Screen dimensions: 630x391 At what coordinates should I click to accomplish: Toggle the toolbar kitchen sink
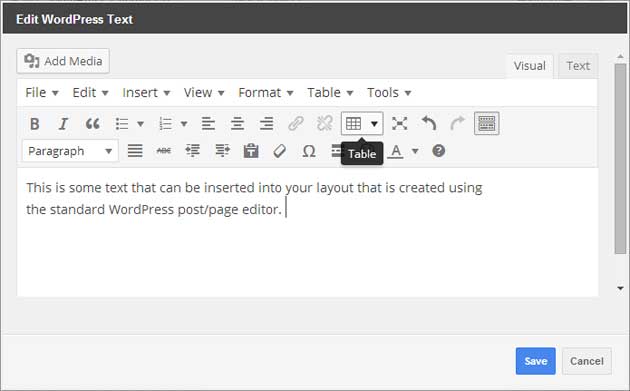click(487, 123)
